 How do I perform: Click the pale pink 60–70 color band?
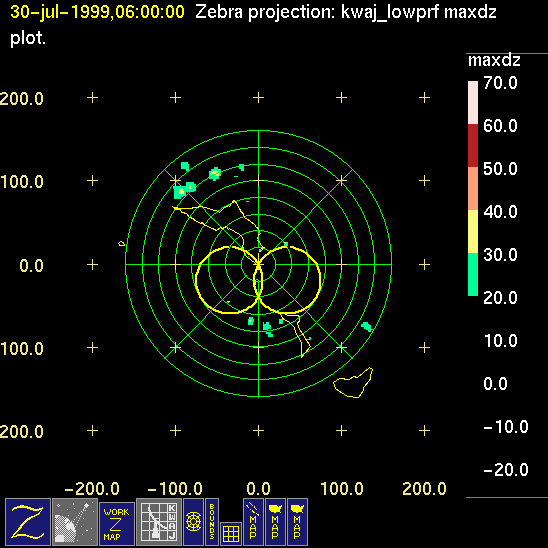(473, 102)
